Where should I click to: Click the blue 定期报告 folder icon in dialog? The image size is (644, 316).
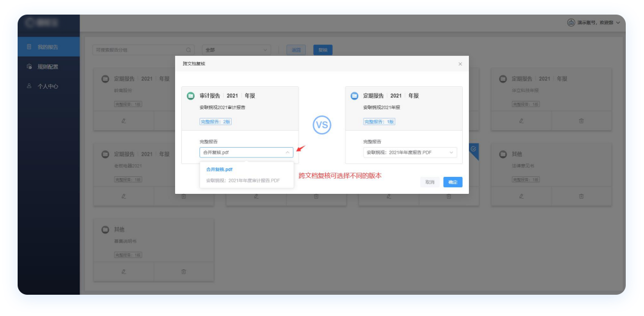click(354, 96)
